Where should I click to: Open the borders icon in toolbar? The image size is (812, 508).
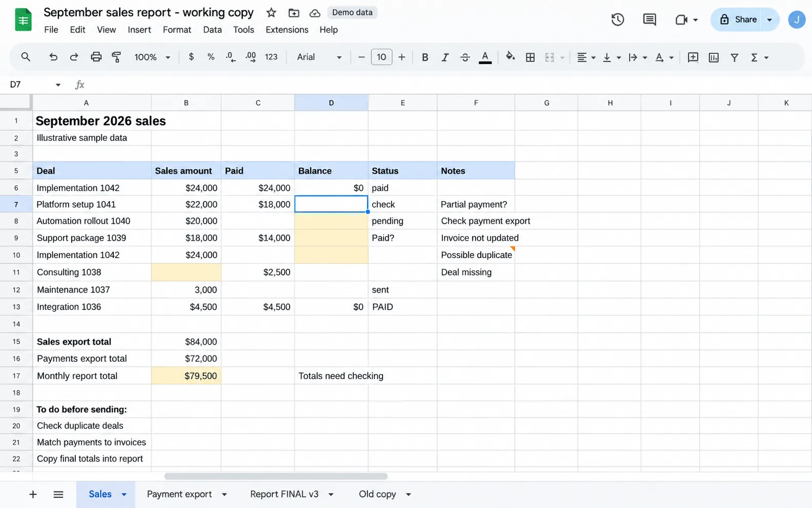click(x=530, y=57)
